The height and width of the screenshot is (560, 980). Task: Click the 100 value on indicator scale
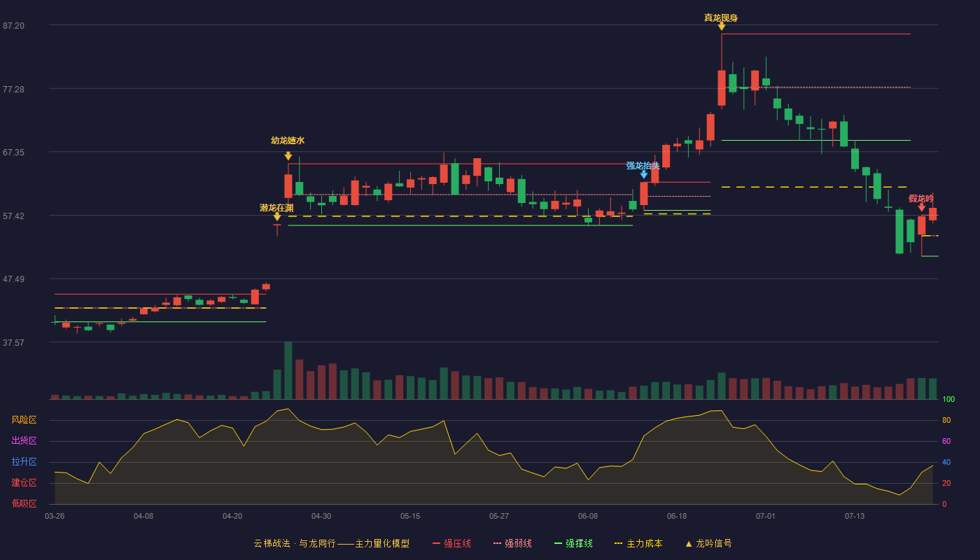tap(948, 399)
